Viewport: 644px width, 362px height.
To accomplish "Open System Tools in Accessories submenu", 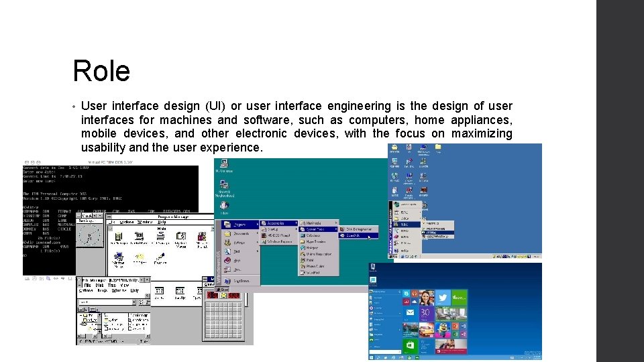I will pos(319,229).
